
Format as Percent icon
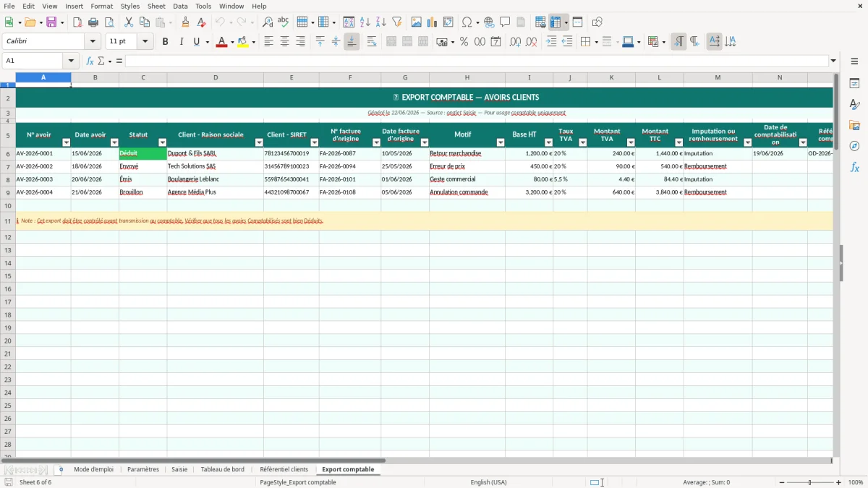click(464, 42)
